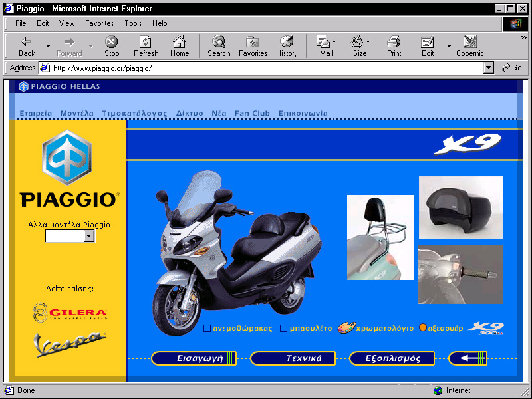Open the Favorites menu

pos(99,23)
